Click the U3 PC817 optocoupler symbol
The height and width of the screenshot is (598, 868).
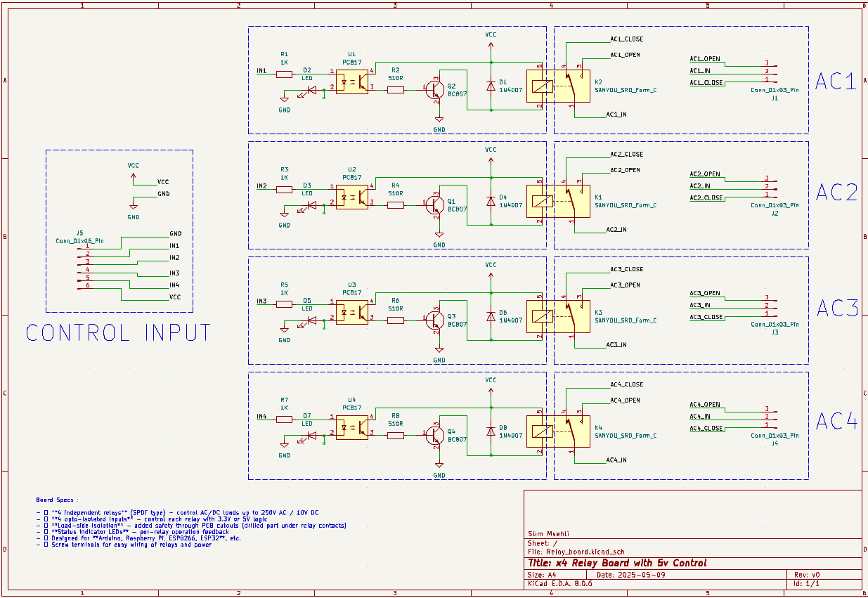click(351, 311)
